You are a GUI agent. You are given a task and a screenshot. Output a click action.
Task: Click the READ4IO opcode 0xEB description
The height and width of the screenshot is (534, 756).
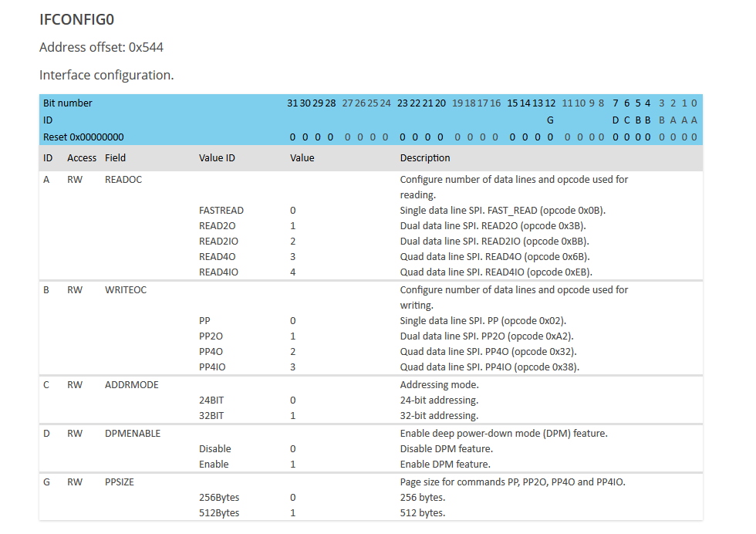coord(496,272)
